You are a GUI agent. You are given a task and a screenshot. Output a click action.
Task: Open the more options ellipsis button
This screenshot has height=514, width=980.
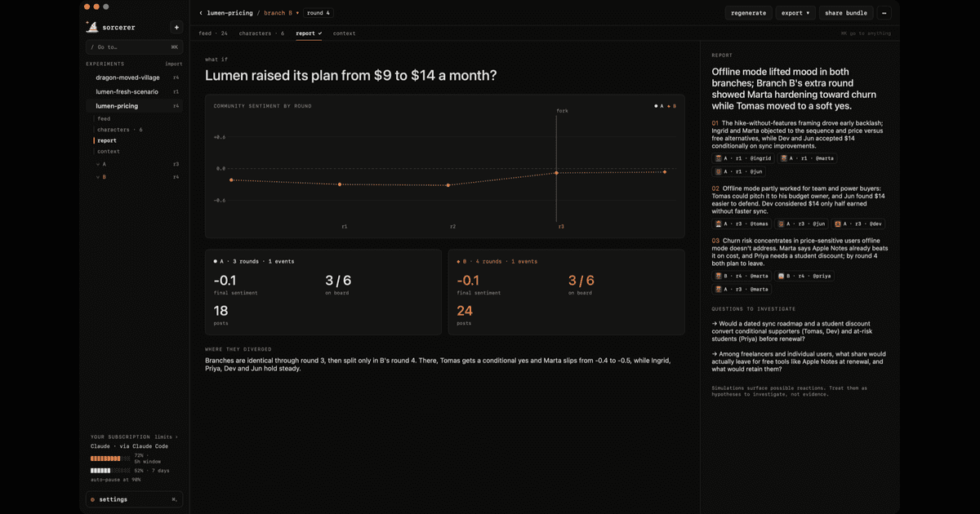coord(884,13)
